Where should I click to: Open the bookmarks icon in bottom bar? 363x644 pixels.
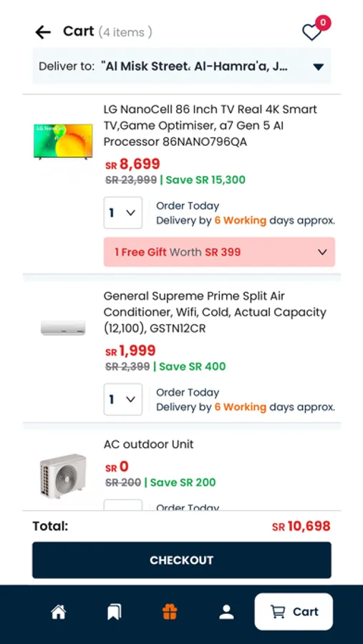115,612
